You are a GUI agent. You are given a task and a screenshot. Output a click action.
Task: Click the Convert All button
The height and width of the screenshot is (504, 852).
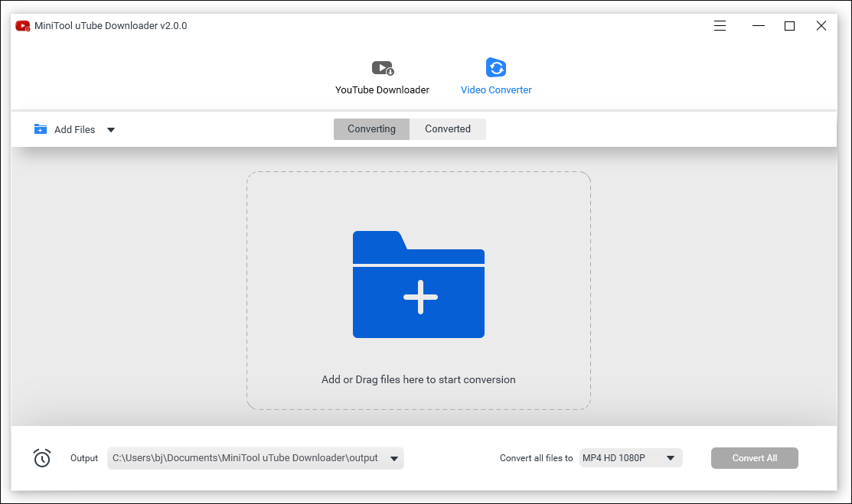tap(754, 458)
